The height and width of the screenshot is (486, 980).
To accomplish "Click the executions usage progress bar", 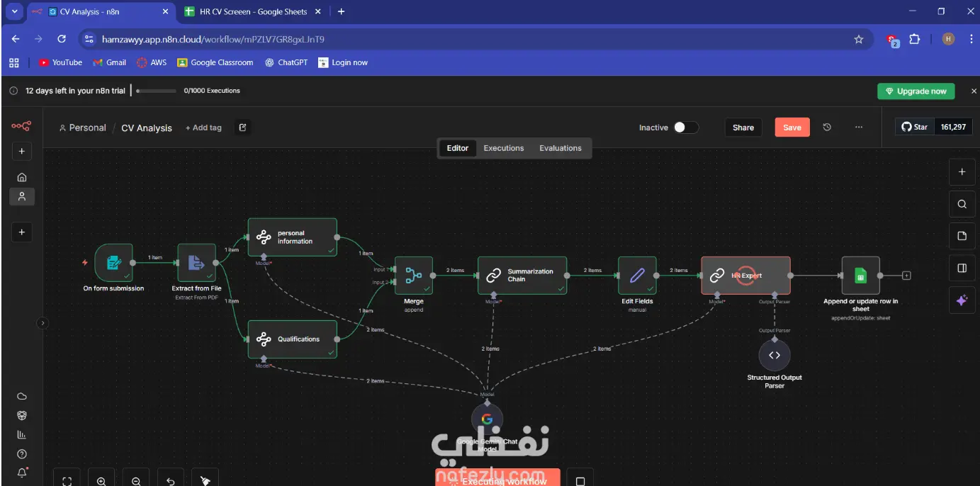I will pos(157,91).
